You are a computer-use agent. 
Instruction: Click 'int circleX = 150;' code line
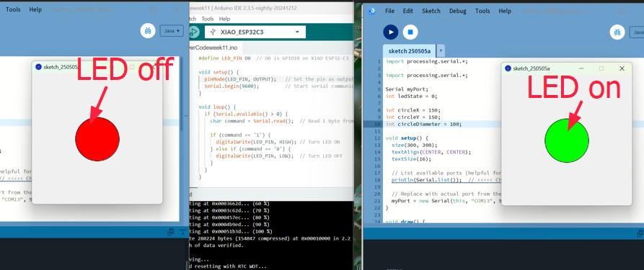413,110
